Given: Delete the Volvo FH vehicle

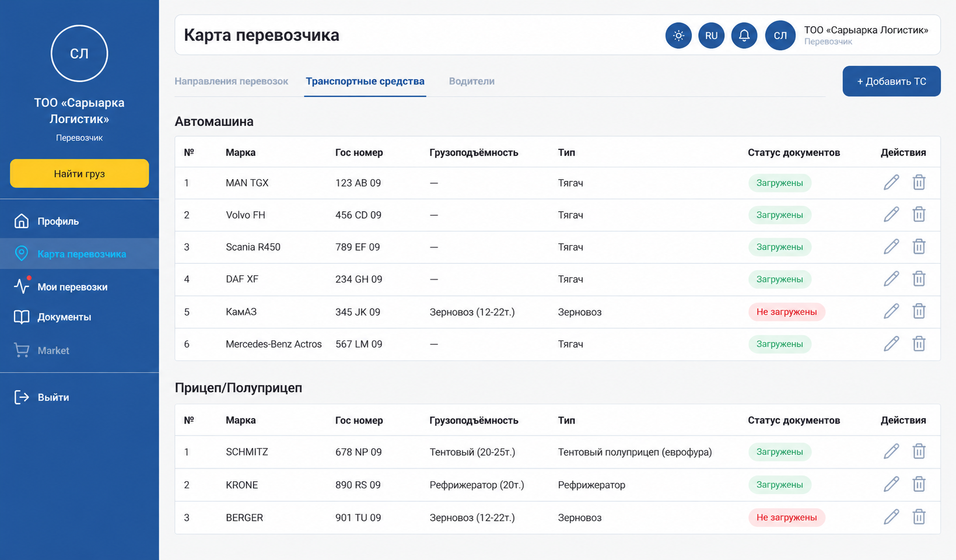Looking at the screenshot, I should click(x=919, y=215).
